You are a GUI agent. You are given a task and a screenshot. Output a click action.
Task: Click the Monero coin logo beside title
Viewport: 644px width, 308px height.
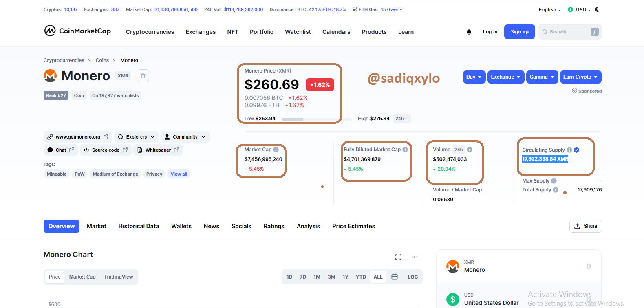click(50, 76)
